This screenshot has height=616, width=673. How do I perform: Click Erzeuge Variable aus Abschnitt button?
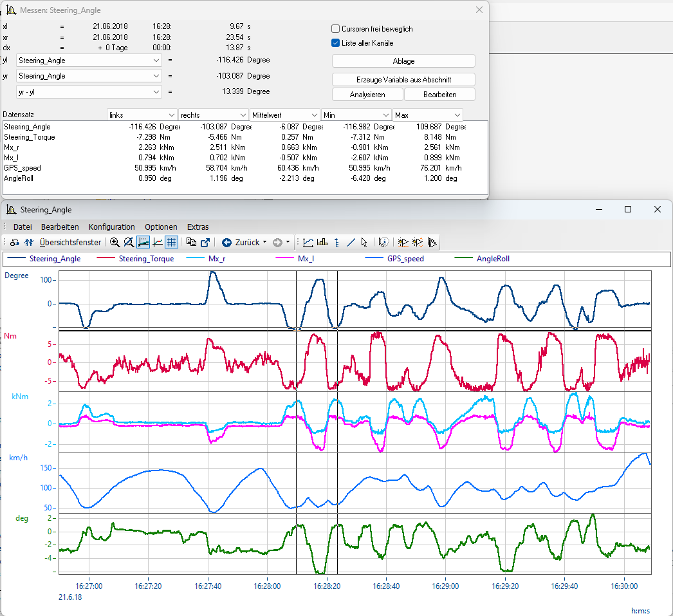click(x=403, y=80)
